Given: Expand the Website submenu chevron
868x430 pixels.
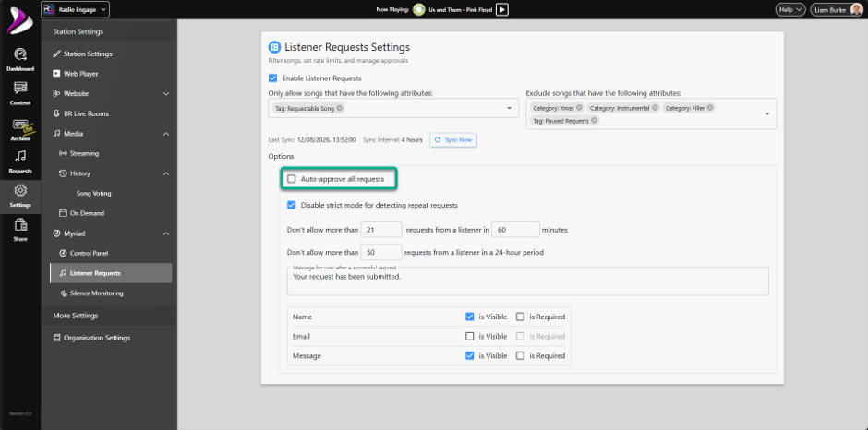Looking at the screenshot, I should (x=166, y=93).
